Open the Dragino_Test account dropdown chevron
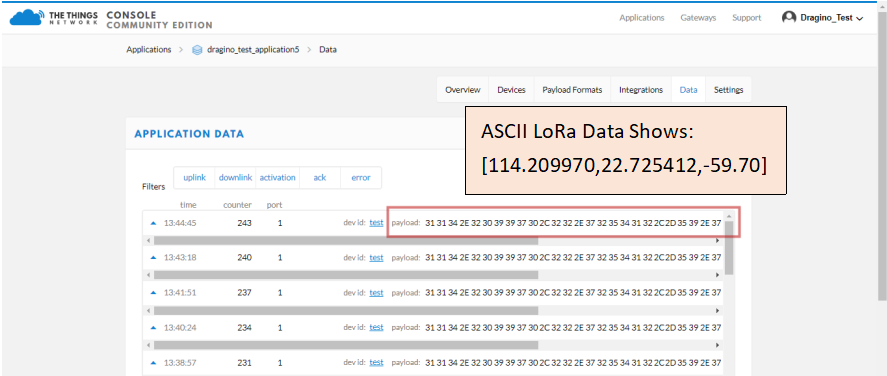Viewport: 887px width, 376px height. coord(860,19)
